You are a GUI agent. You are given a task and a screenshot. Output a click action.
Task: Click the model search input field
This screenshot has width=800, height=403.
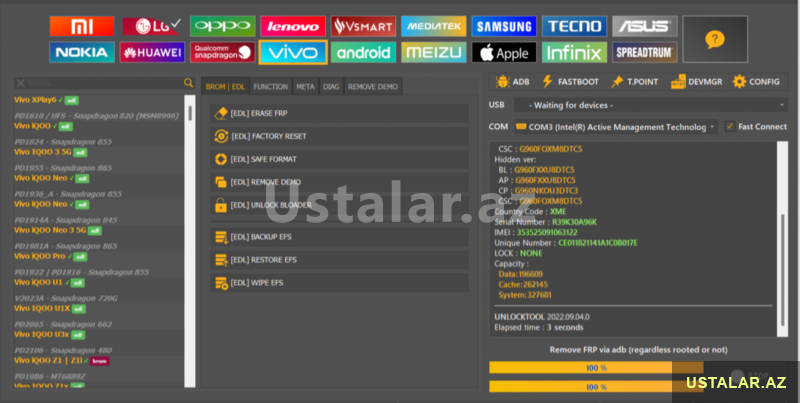(x=98, y=83)
